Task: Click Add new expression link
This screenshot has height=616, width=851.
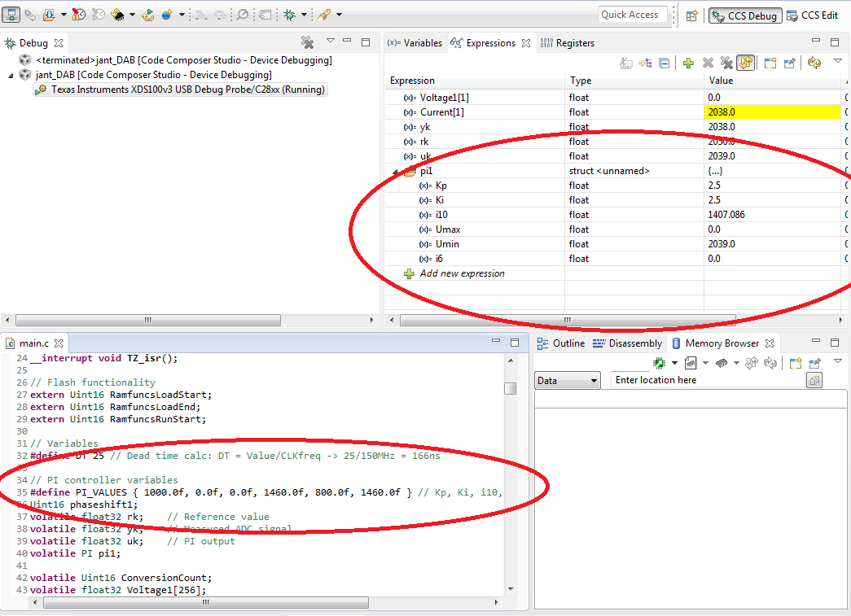Action: [x=462, y=274]
